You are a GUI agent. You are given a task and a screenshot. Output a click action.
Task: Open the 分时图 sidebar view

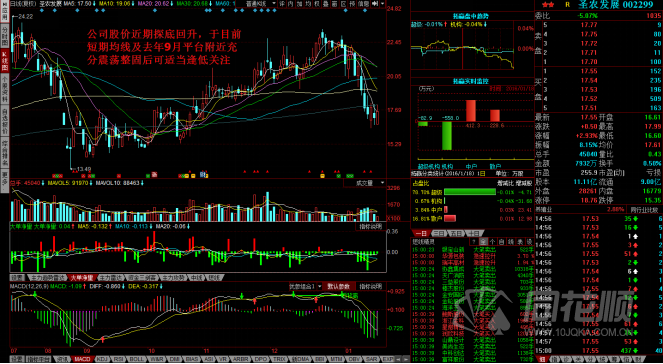click(5, 36)
